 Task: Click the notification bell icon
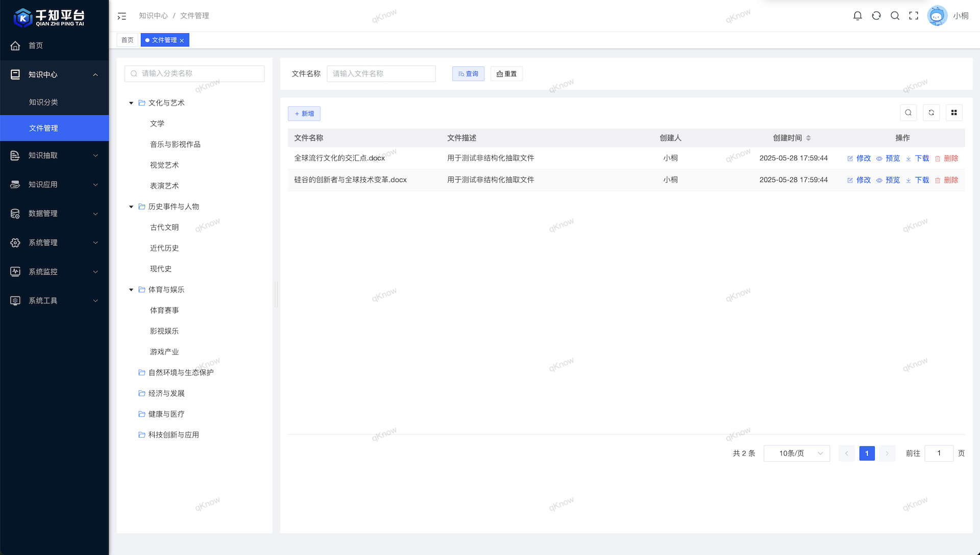pyautogui.click(x=857, y=16)
